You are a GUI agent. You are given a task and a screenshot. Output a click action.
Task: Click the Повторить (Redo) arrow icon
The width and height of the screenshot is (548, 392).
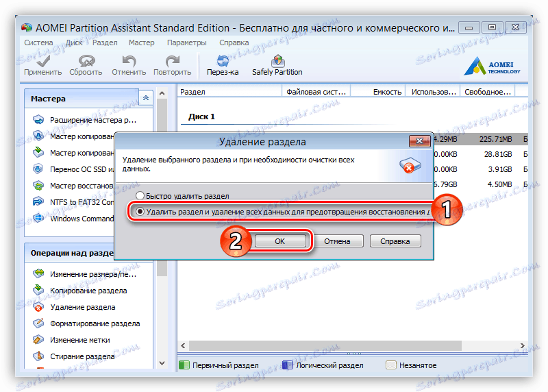coord(173,61)
